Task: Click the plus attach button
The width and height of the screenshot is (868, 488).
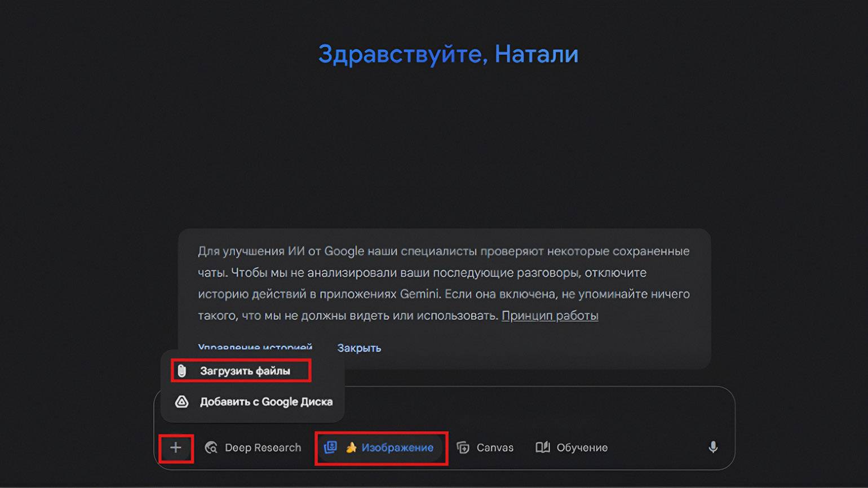Action: pos(176,448)
